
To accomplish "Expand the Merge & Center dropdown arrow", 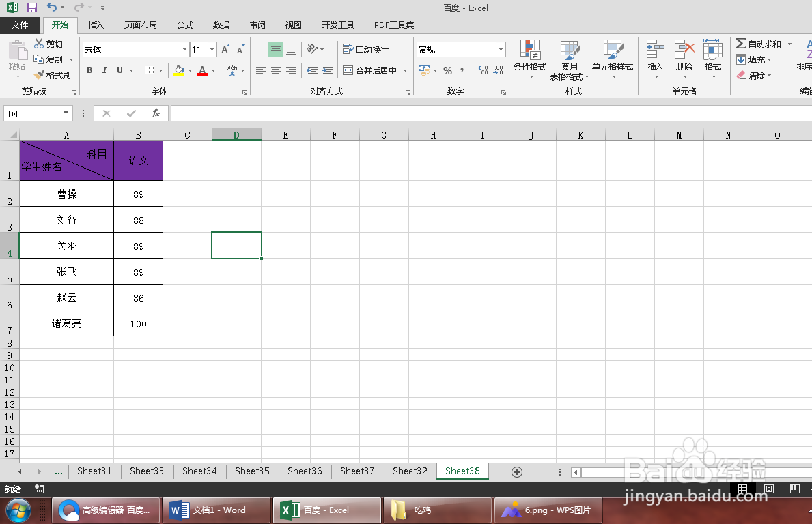I will tap(405, 70).
